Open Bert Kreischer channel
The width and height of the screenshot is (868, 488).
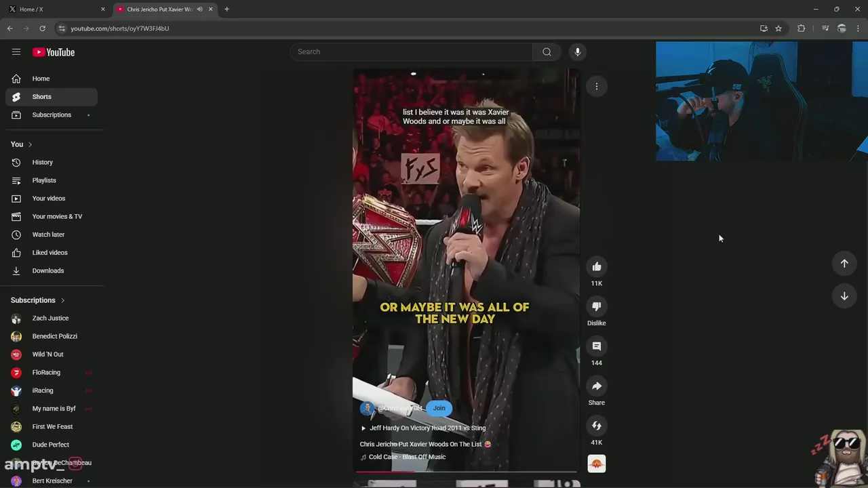(x=52, y=481)
